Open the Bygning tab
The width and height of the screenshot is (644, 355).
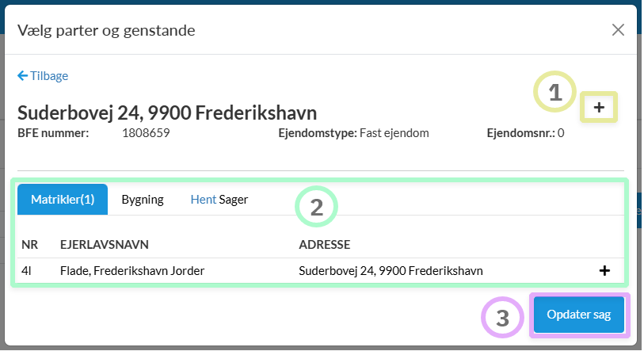(x=143, y=200)
